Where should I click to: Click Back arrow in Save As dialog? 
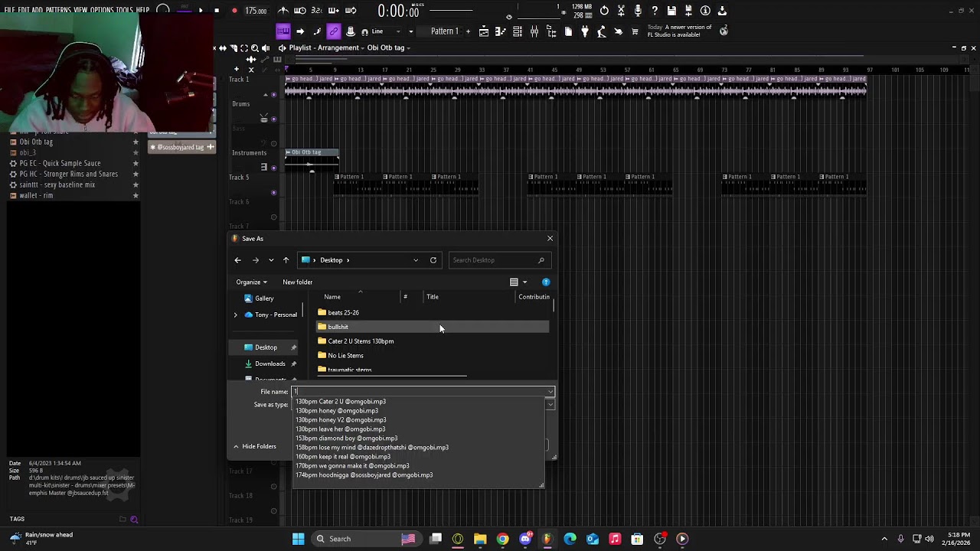point(237,260)
